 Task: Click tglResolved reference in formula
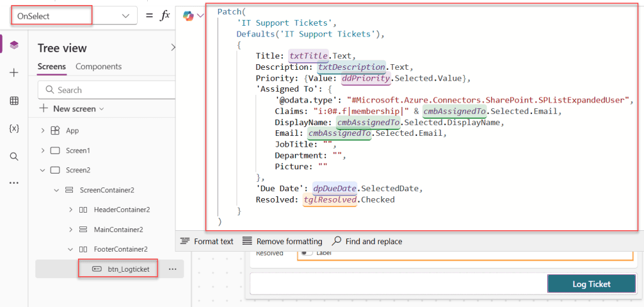coord(330,199)
